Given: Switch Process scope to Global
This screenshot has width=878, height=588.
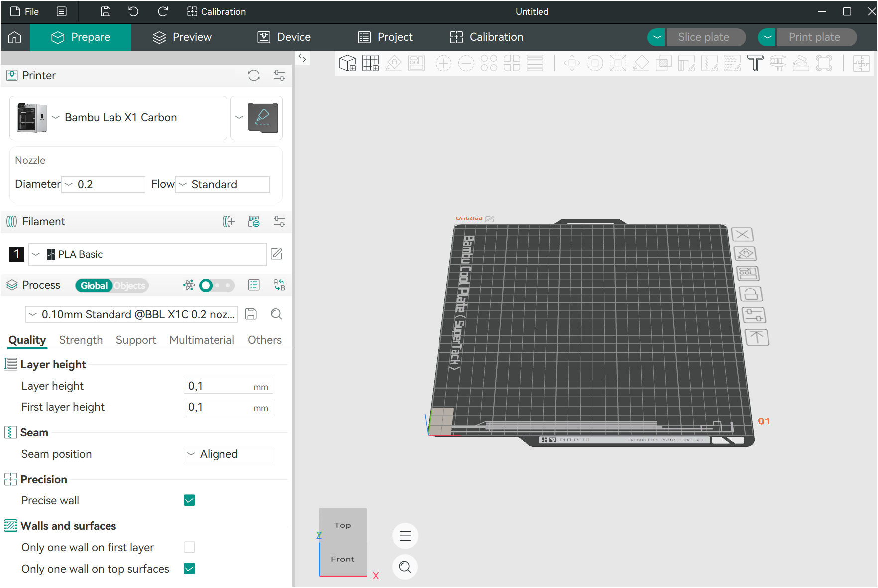Looking at the screenshot, I should [94, 285].
